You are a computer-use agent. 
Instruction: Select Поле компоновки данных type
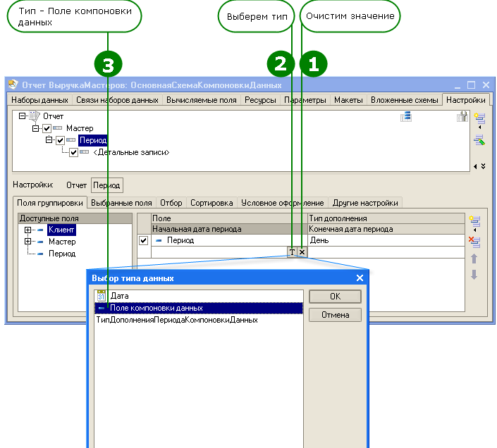(199, 308)
